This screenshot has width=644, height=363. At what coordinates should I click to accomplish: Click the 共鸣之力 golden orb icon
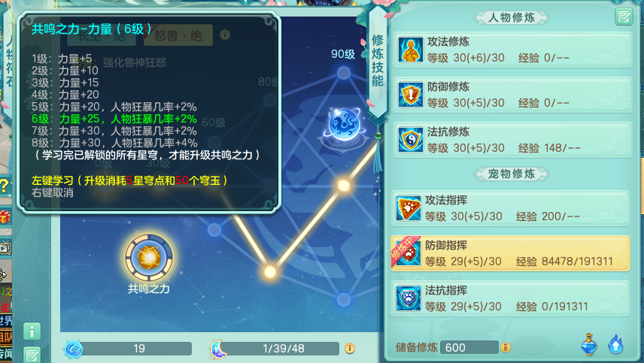click(149, 257)
